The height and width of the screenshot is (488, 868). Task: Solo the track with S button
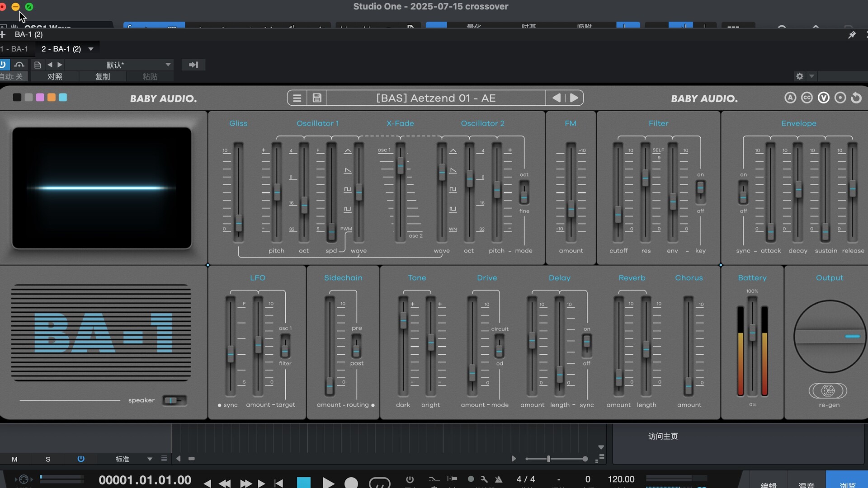click(x=48, y=459)
